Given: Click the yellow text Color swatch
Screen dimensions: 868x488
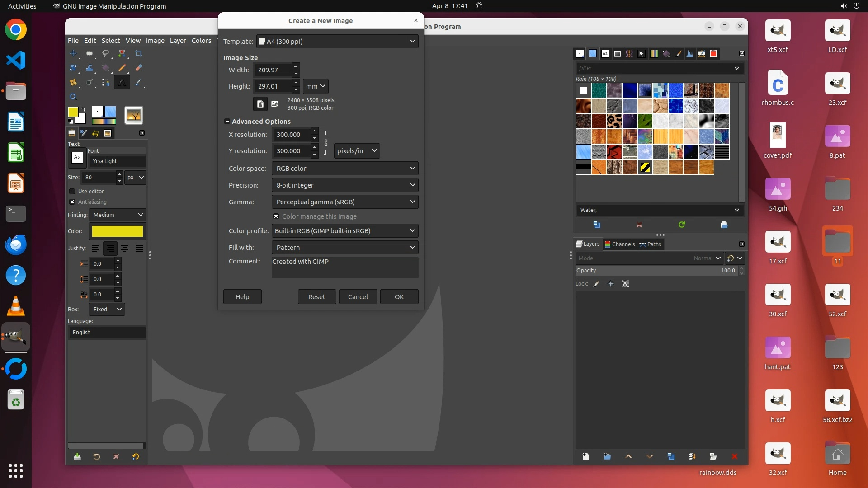Looking at the screenshot, I should pos(117,231).
